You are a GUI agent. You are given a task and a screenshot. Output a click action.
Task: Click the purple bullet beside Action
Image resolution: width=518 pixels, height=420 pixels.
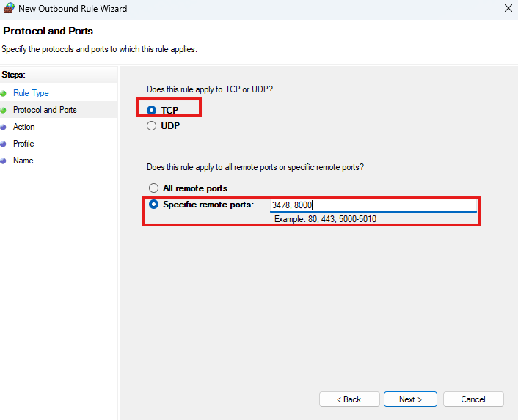(x=4, y=127)
